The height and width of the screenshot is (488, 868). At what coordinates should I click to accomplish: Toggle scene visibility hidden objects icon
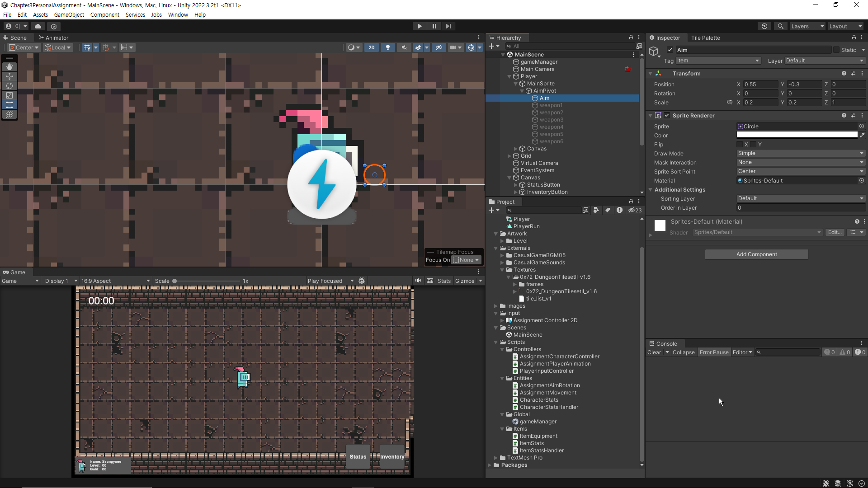pos(439,47)
